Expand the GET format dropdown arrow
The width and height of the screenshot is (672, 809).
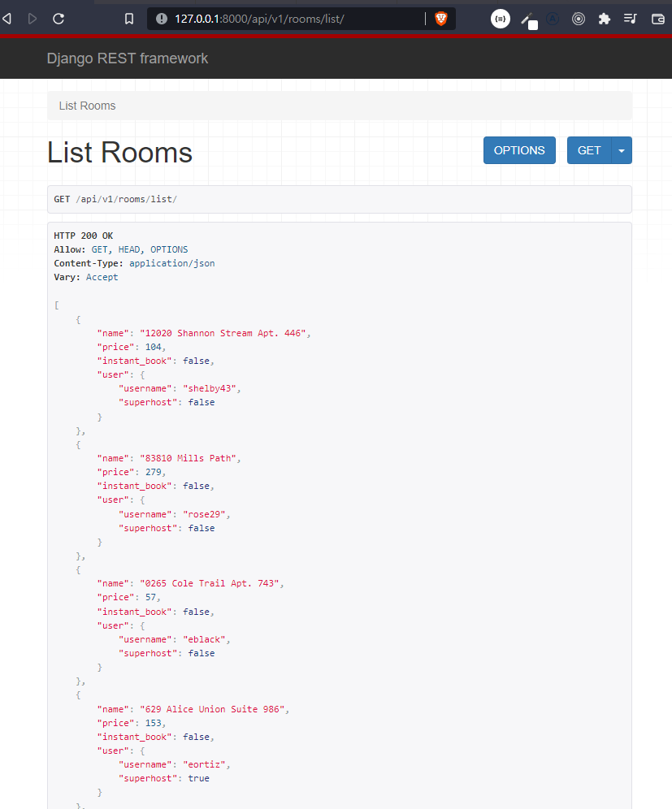pyautogui.click(x=622, y=150)
